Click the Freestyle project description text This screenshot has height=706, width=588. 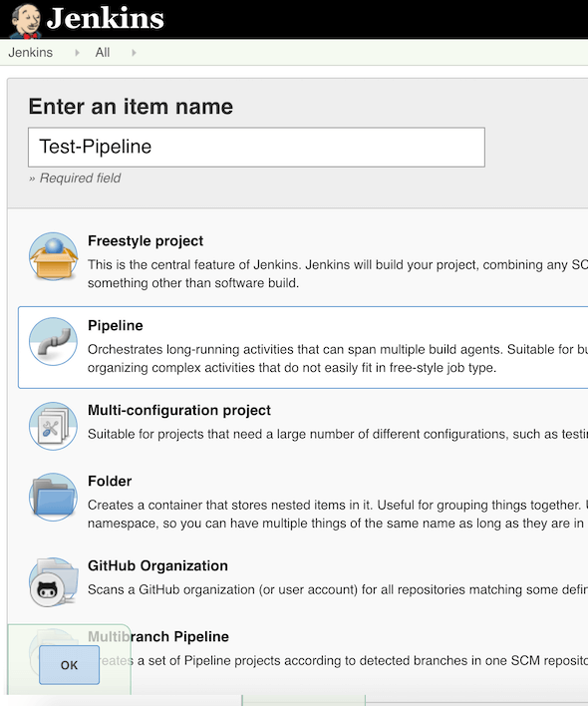point(338,274)
